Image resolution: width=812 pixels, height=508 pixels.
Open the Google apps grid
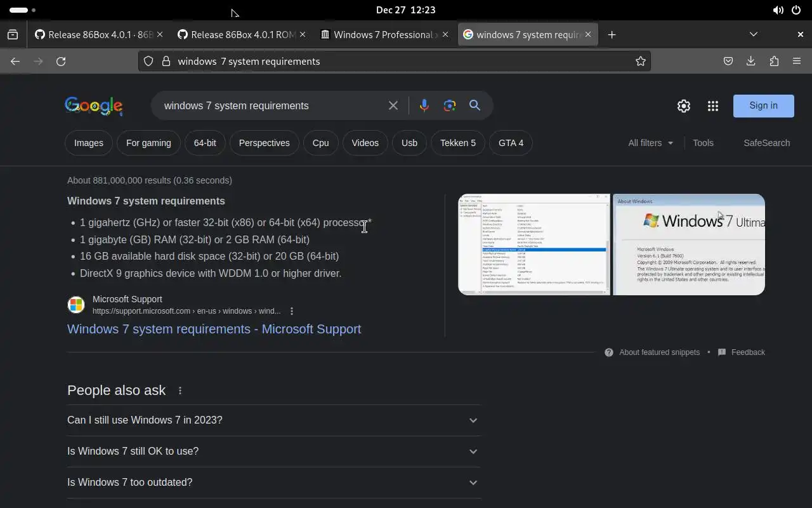click(713, 106)
